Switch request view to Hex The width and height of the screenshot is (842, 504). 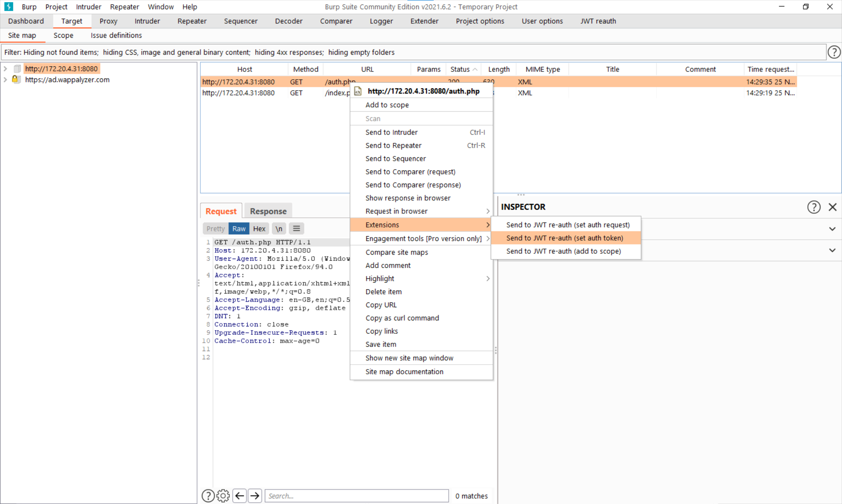click(259, 228)
